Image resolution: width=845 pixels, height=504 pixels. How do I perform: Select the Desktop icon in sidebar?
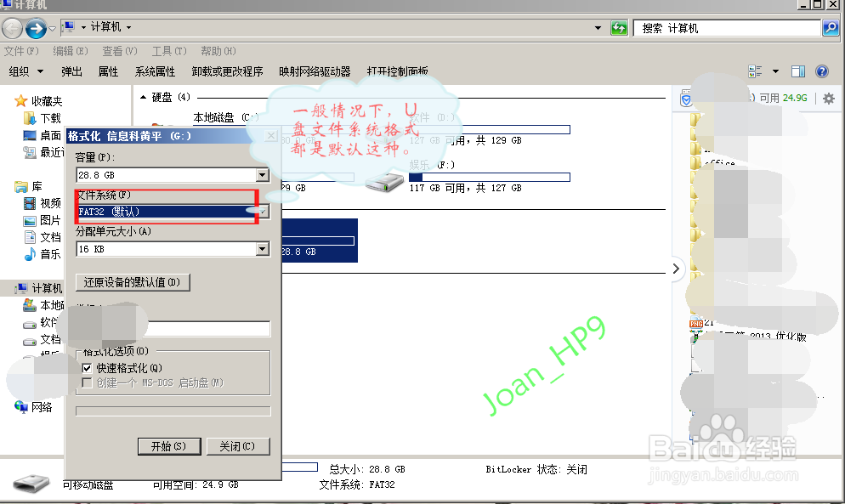pos(30,135)
